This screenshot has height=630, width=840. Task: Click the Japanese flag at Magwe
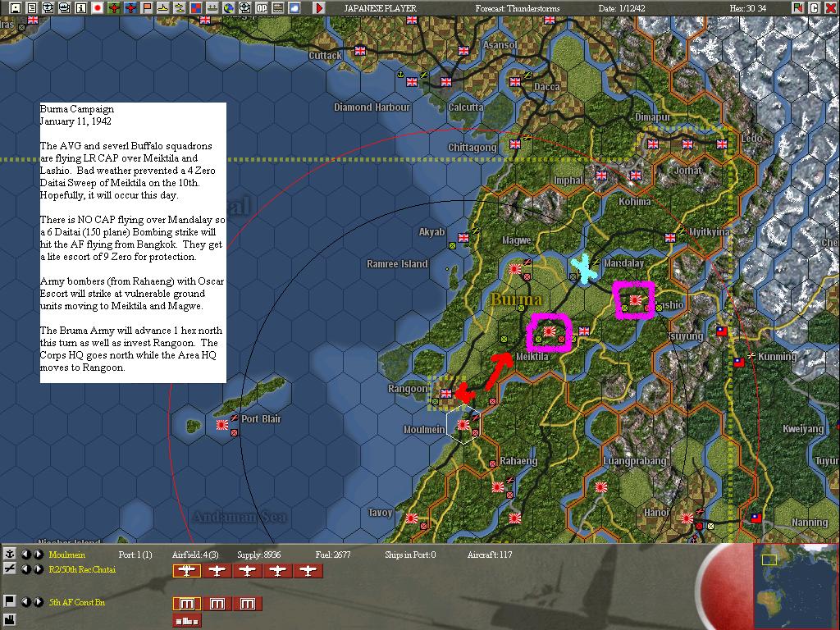pos(515,269)
